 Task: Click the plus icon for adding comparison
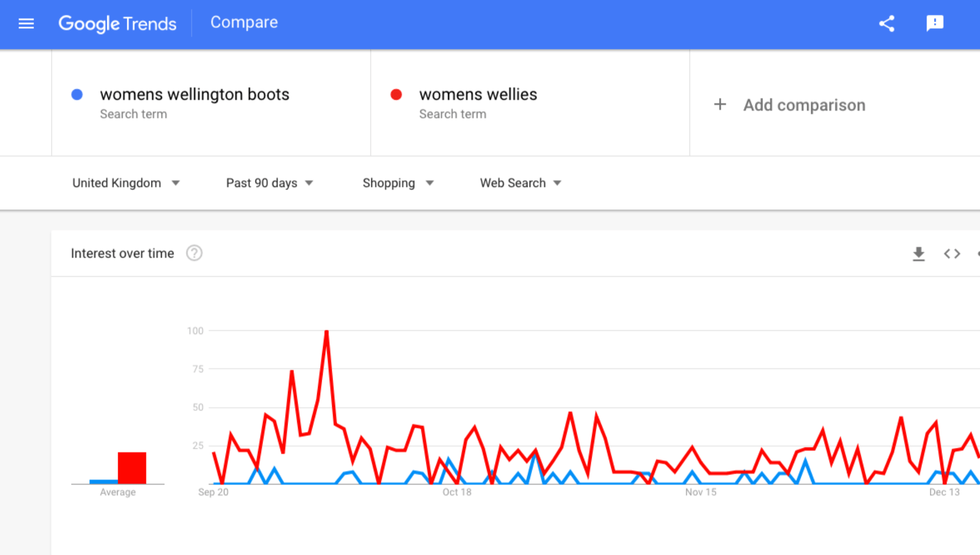pyautogui.click(x=720, y=105)
